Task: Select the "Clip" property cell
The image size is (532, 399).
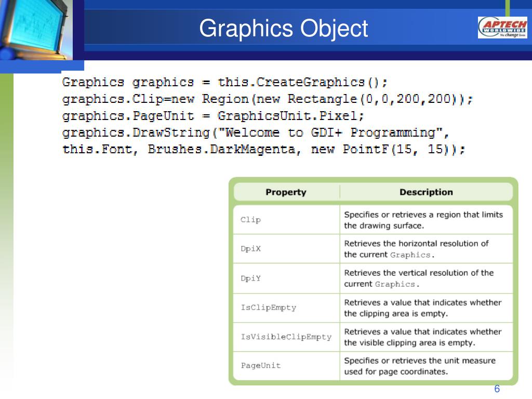Action: coord(286,220)
